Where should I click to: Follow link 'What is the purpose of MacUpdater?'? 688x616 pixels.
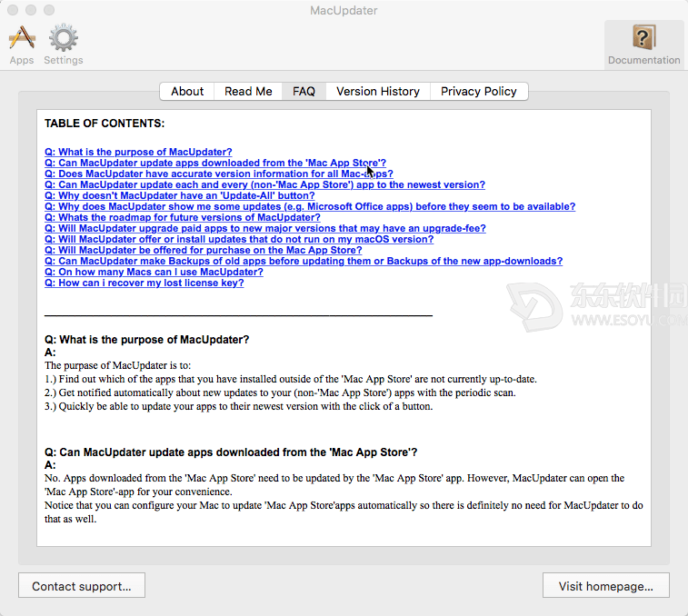(x=138, y=152)
